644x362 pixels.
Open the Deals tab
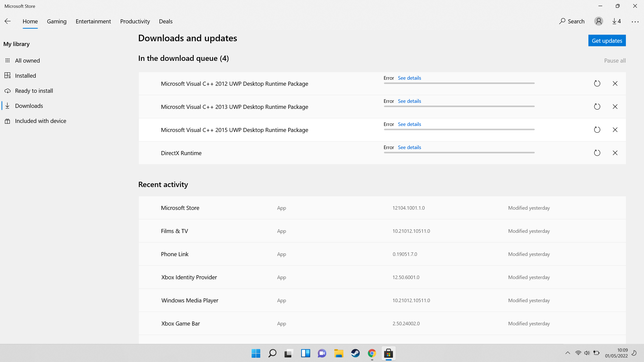coord(166,21)
